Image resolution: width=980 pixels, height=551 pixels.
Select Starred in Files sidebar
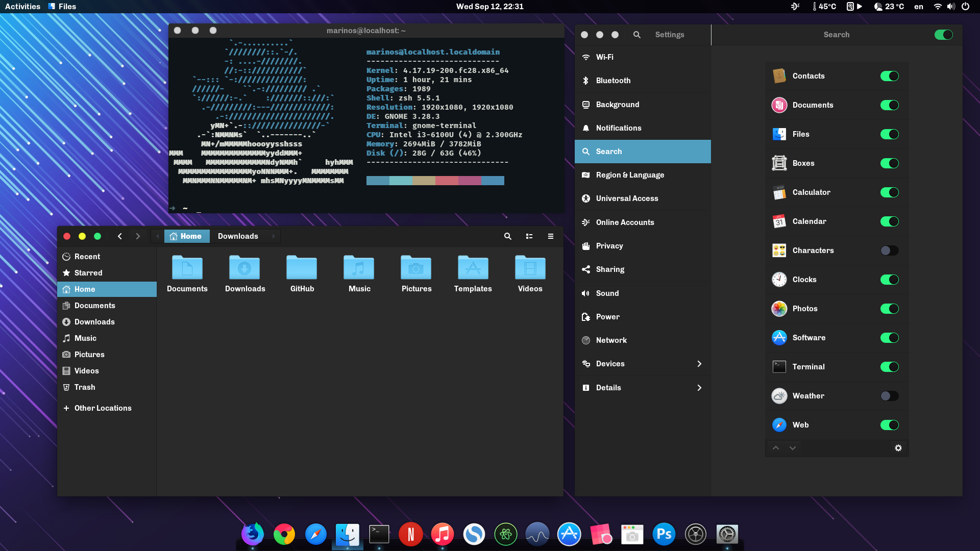[107, 273]
